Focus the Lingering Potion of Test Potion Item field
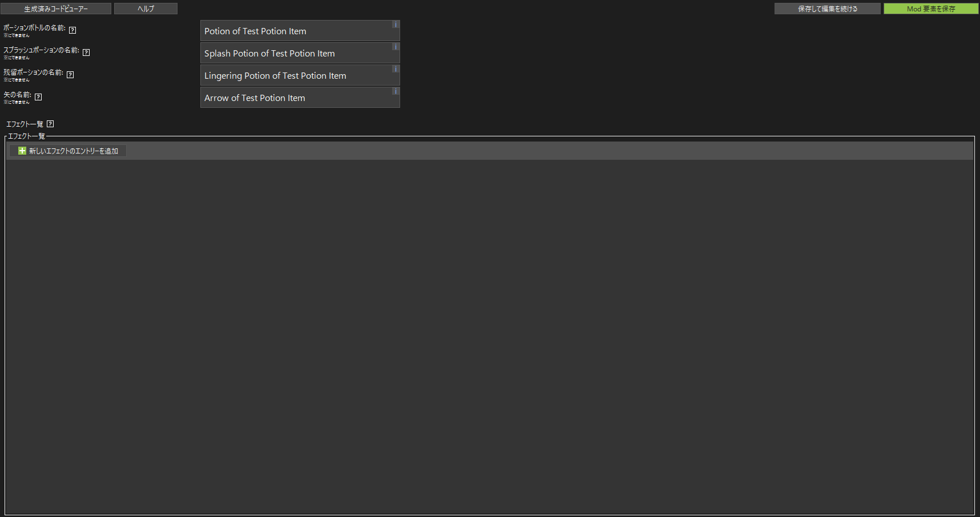The height and width of the screenshot is (517, 980). coord(294,76)
